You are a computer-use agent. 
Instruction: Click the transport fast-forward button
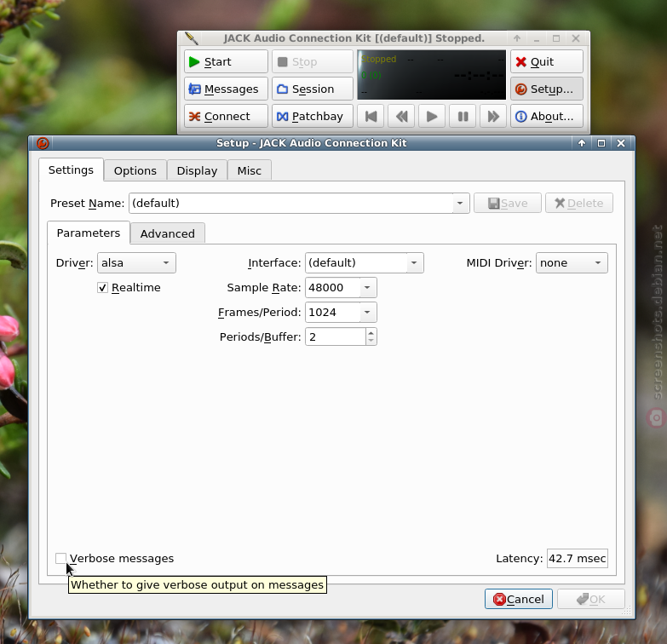click(493, 116)
